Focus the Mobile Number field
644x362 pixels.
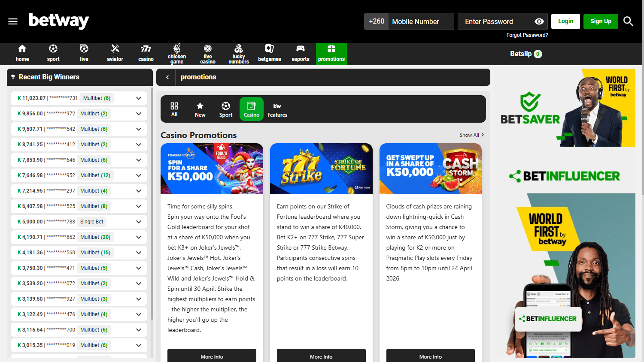click(x=421, y=21)
